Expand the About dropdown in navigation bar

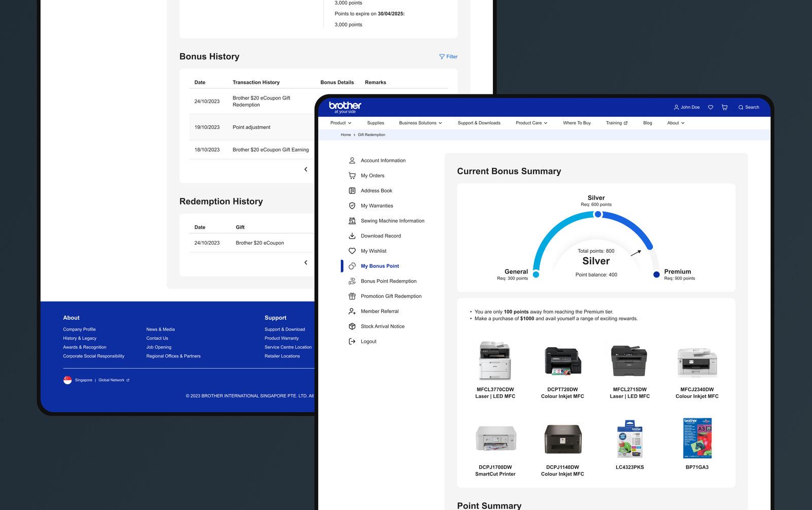[x=675, y=123]
